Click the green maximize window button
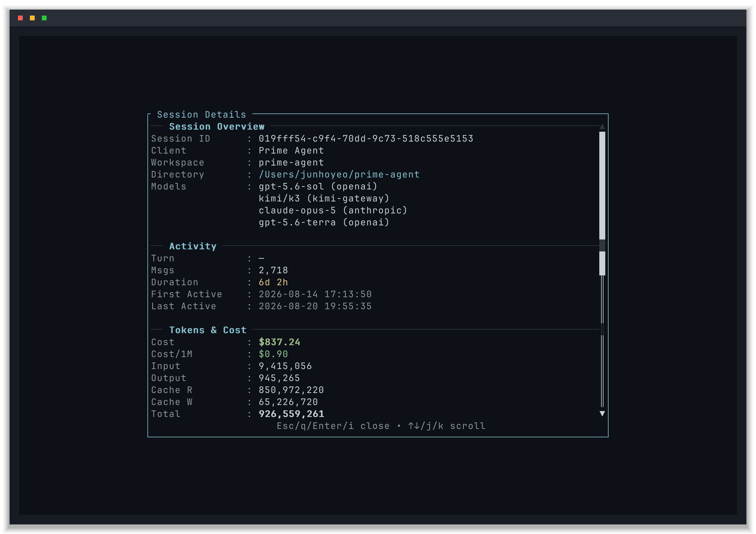Screen dimensions: 756x534 click(44, 18)
